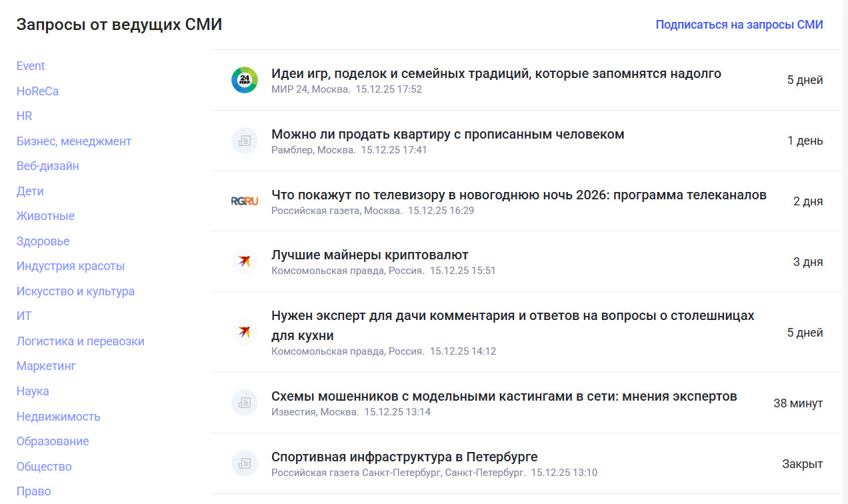Screen dimensions: 848x504
Task: Open request 'Идеи игр, поделок и семейных традиций'
Action: click(x=496, y=73)
